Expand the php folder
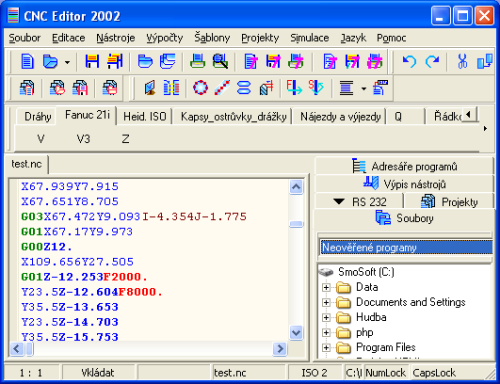This screenshot has width=500, height=384. tap(326, 332)
